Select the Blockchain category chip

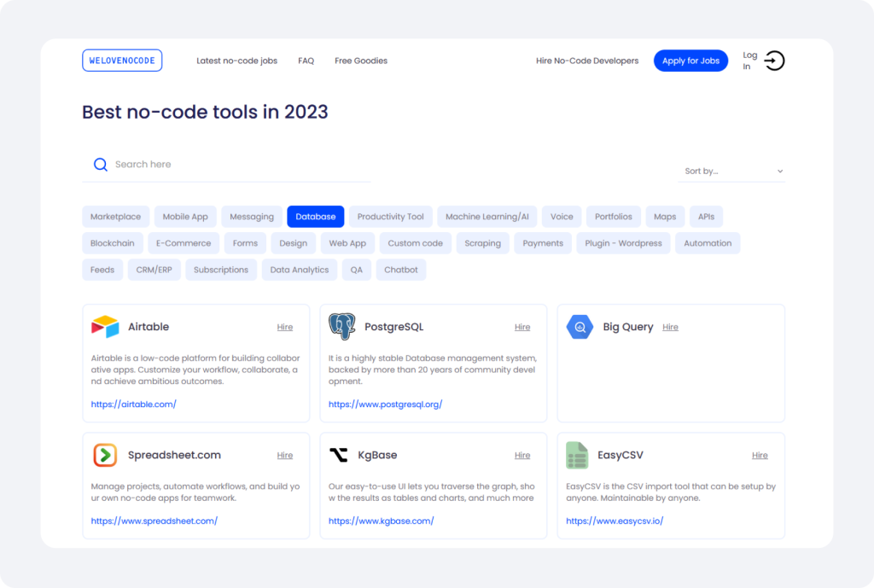click(x=113, y=243)
